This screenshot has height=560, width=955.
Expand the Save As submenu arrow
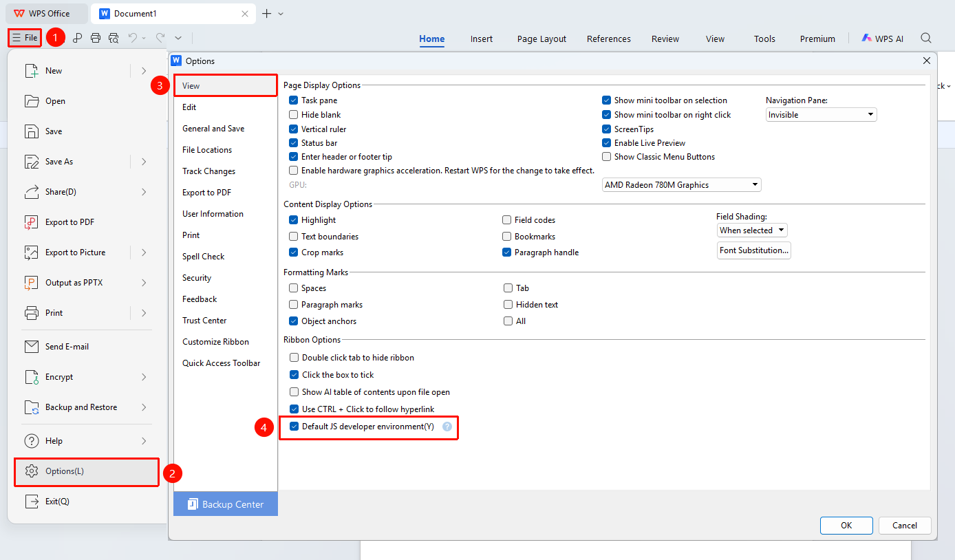144,162
